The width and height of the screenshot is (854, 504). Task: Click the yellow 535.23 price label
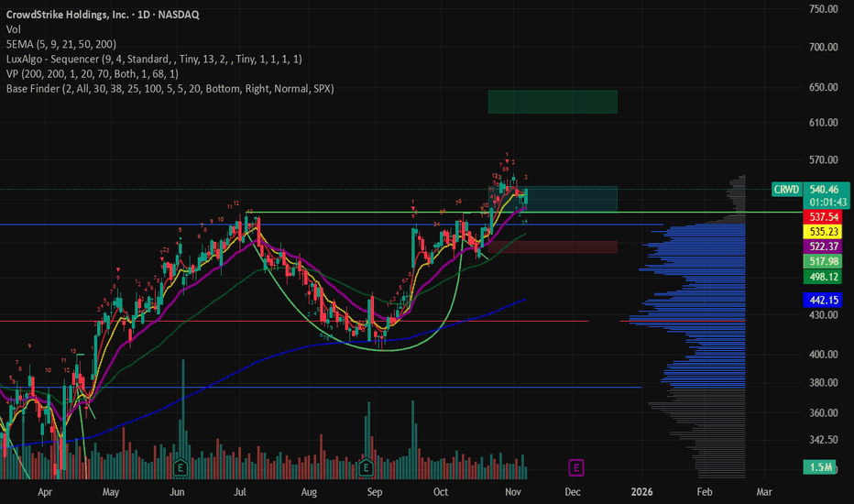[x=821, y=232]
